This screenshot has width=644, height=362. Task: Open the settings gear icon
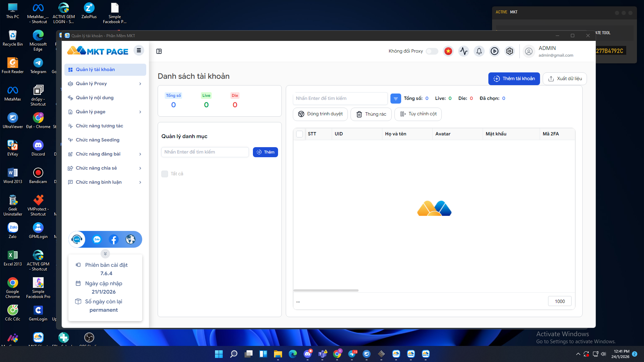509,51
